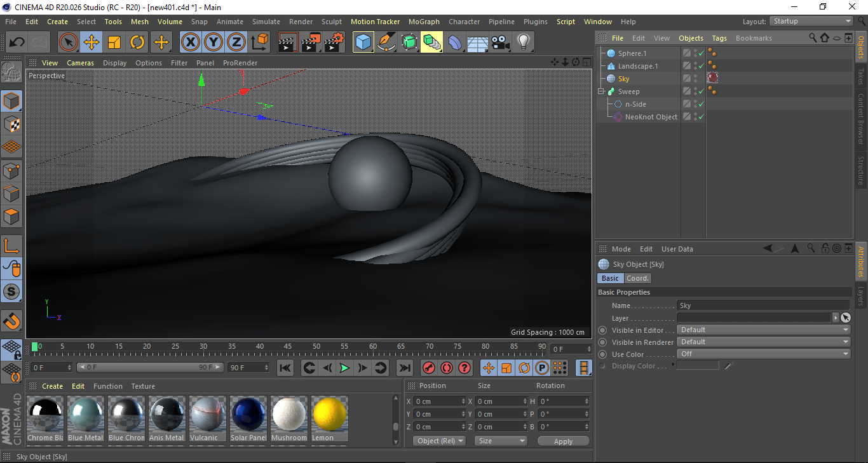Select Landscape.1 object

[x=638, y=66]
